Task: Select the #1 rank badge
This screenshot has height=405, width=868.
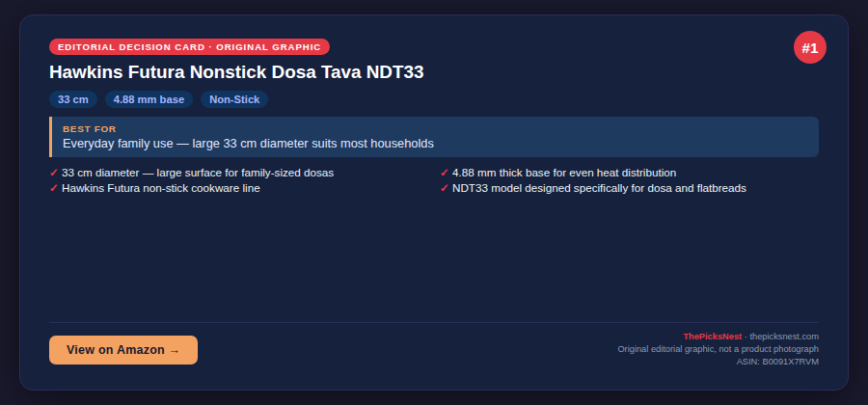Action: (810, 47)
